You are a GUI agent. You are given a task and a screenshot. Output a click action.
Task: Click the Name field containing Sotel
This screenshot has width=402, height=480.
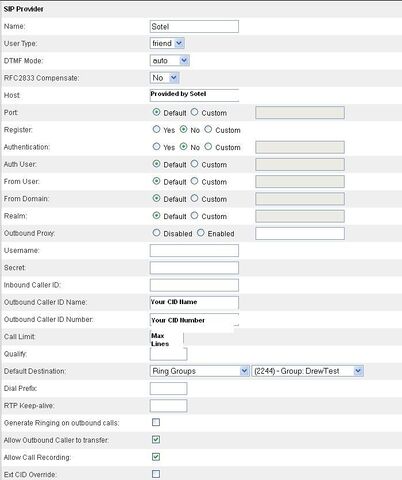(x=194, y=27)
